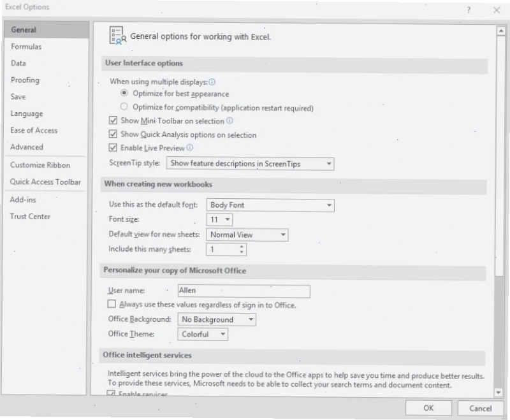Close the Excel Options dialog
Screen dimensions: 510x420
tap(497, 10)
